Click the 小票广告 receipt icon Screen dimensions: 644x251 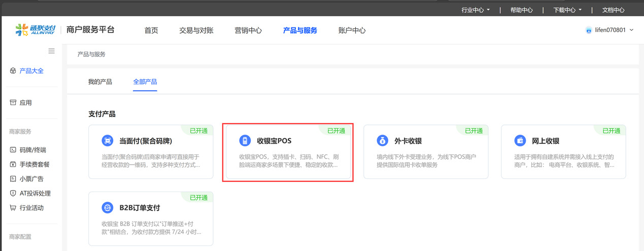(13, 179)
